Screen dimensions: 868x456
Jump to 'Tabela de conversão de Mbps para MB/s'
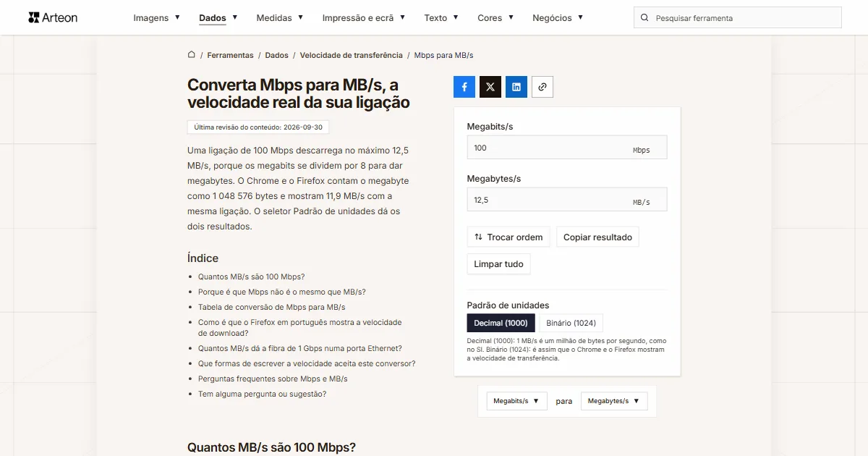[271, 307]
